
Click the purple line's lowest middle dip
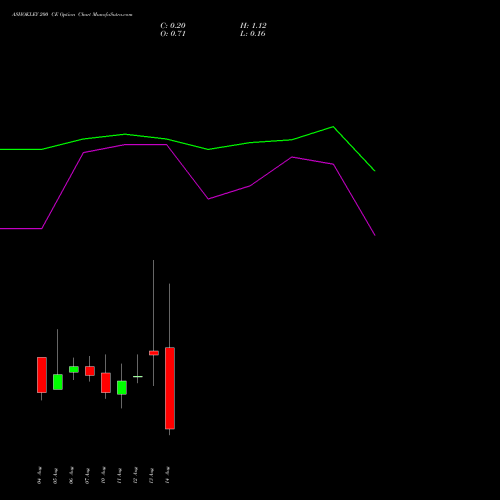(x=208, y=199)
